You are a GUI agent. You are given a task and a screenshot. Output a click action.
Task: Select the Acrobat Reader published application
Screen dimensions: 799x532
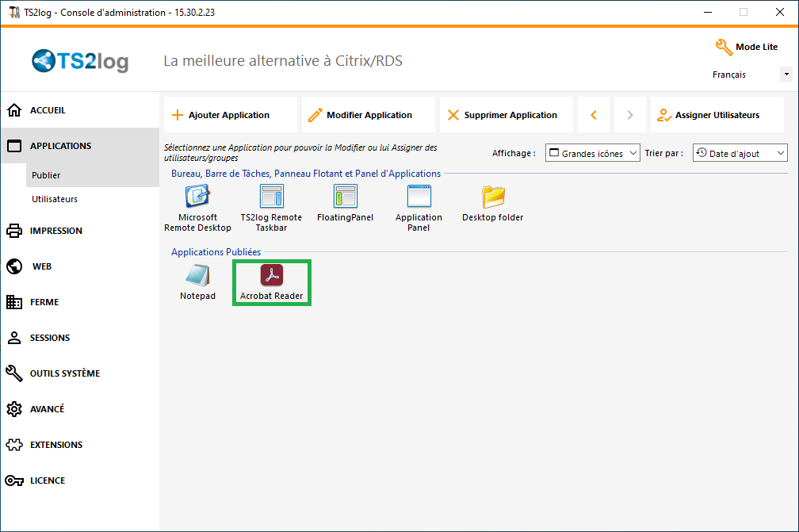272,275
